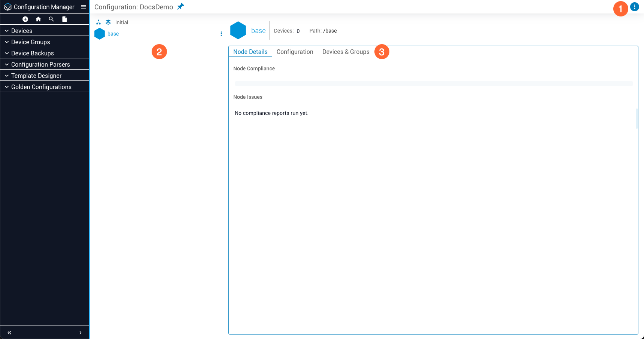Select the Node Details tab
This screenshot has height=339, width=644.
pos(250,52)
